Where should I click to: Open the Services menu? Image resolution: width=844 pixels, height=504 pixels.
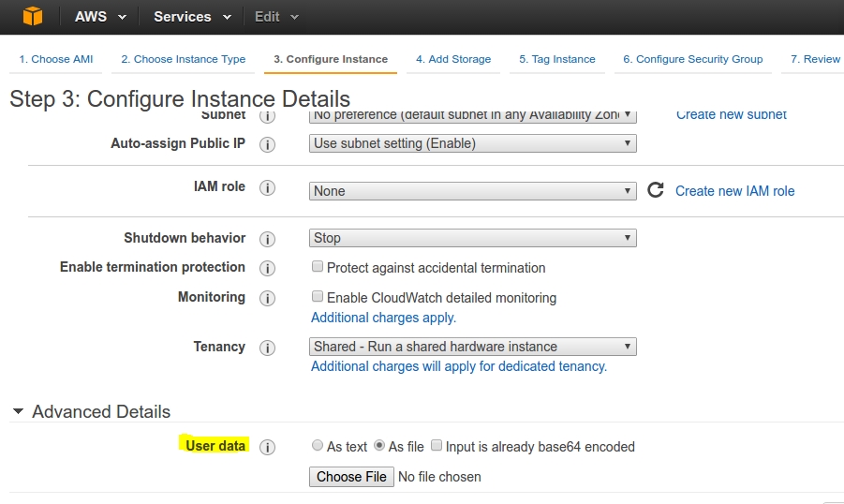point(191,17)
